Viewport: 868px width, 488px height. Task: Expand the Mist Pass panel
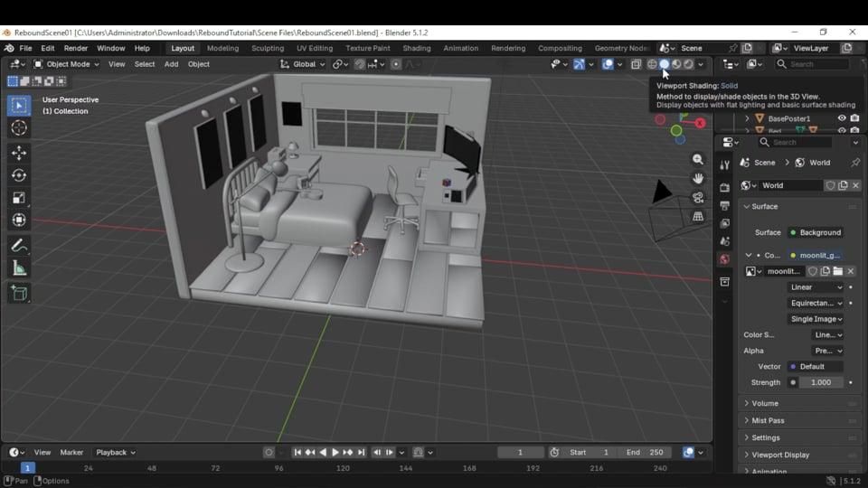[800, 420]
